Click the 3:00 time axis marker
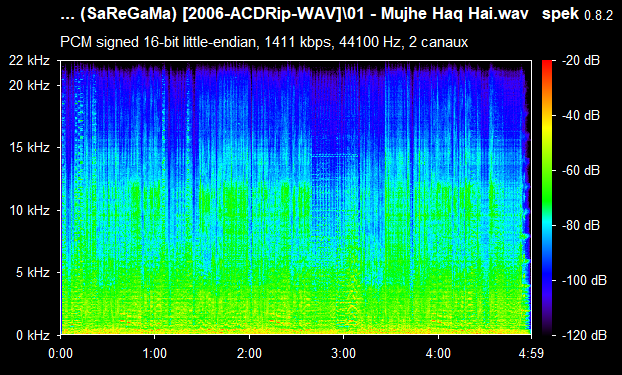The image size is (622, 375). pos(344,353)
